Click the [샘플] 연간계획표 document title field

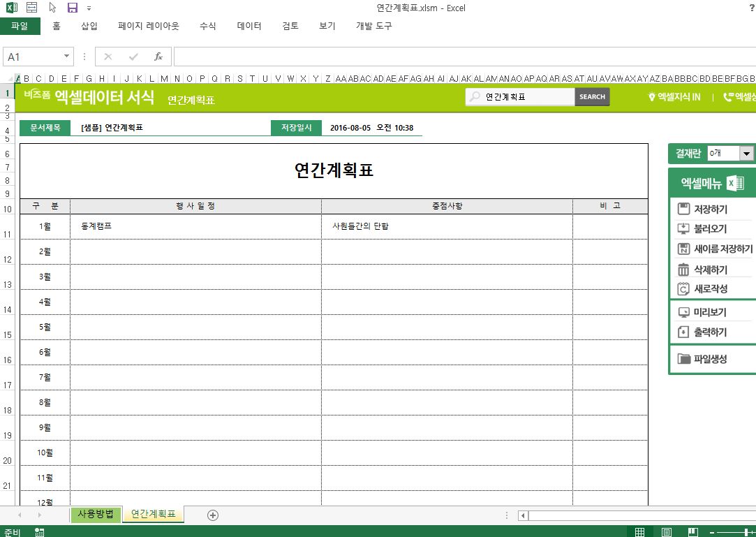pyautogui.click(x=171, y=128)
